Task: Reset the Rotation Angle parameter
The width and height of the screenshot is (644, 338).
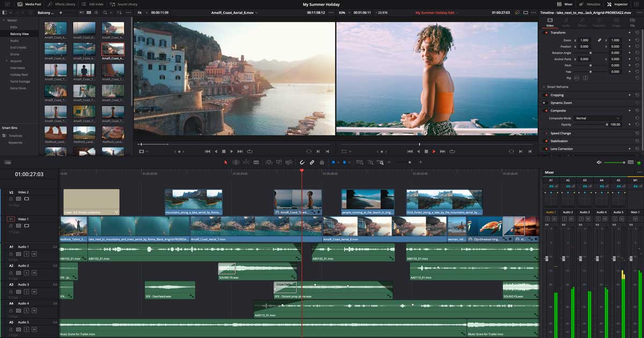Action: (637, 53)
